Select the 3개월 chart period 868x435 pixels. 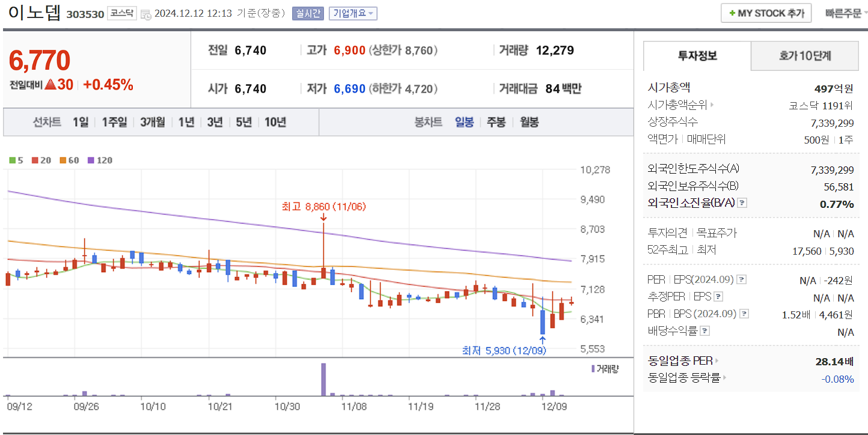click(x=153, y=122)
